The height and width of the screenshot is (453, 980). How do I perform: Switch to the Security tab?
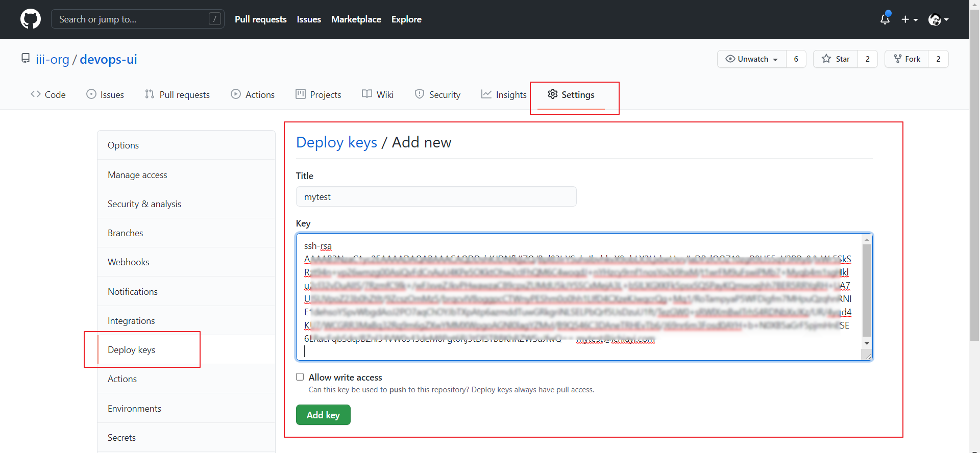[x=437, y=94]
